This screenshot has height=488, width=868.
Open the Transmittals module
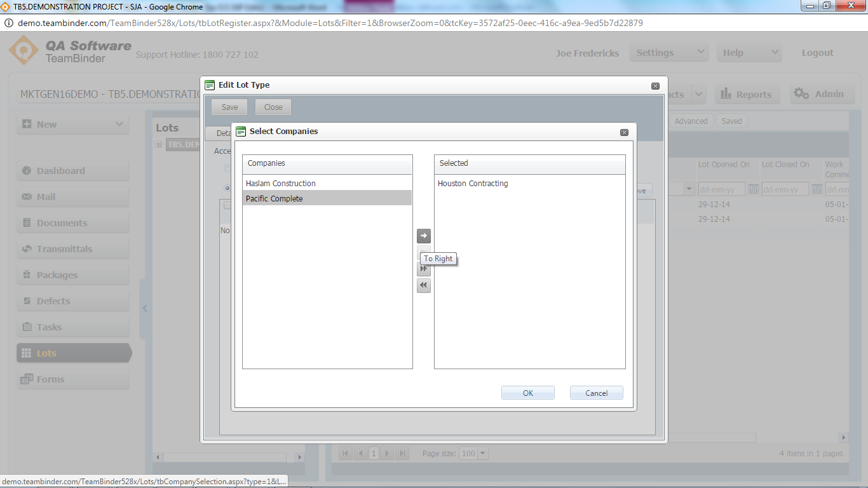point(72,248)
